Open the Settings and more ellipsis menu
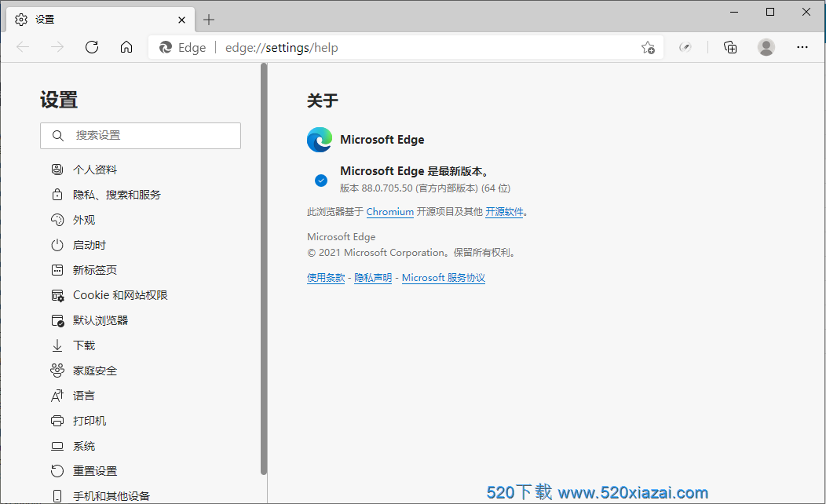 802,47
